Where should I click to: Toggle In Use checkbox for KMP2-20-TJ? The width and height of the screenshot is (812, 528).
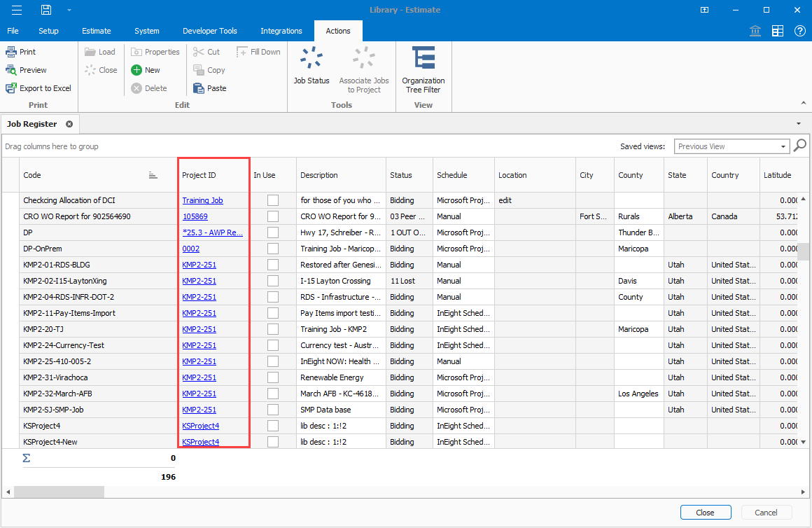(273, 329)
